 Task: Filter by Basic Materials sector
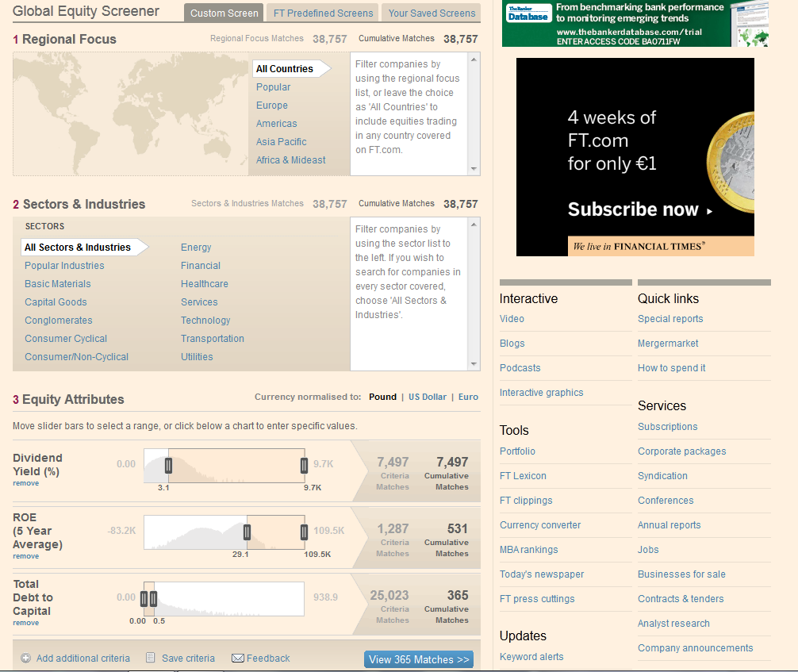(57, 284)
